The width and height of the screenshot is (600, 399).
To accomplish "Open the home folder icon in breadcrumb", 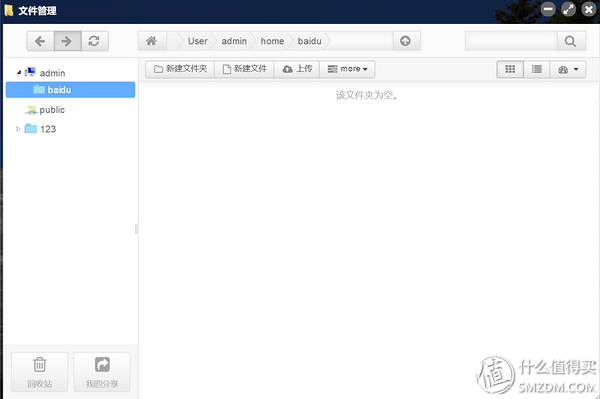I will tap(152, 41).
